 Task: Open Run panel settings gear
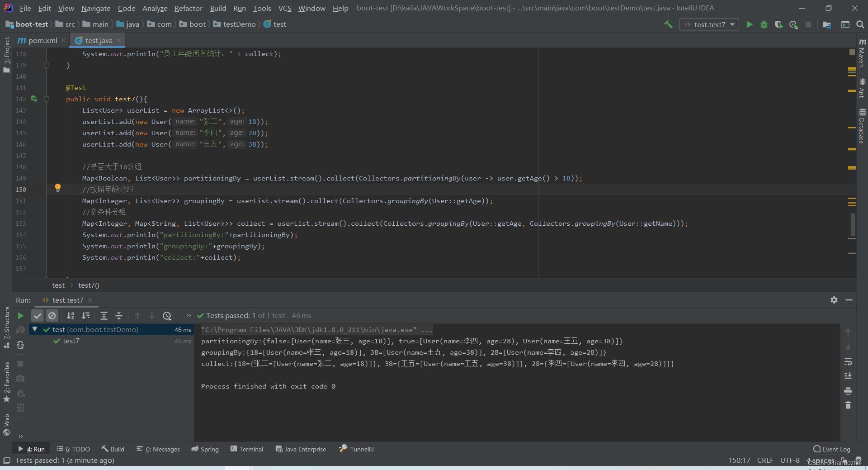[x=834, y=300]
